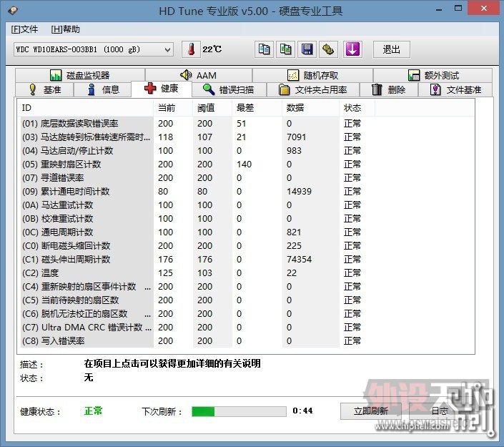
Task: Switch to the AAM tab
Action: coord(198,75)
